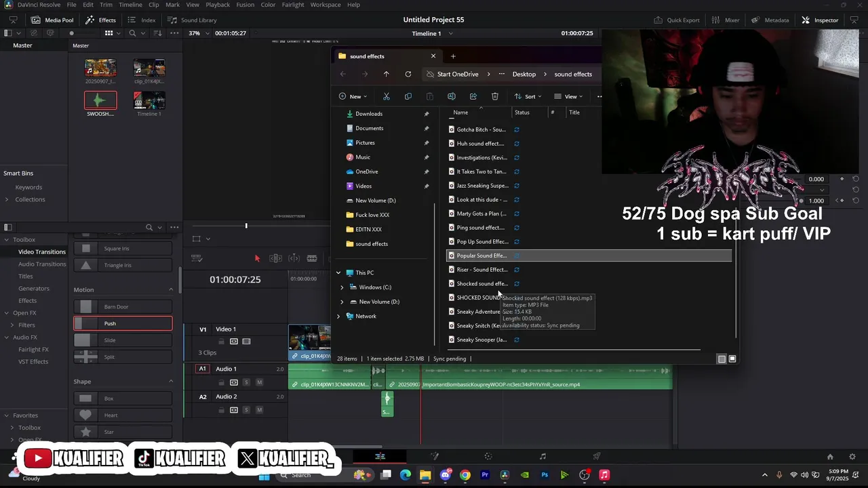Viewport: 868px width, 488px height.
Task: Select Audio Transitions in the Toolbox
Action: point(42,264)
